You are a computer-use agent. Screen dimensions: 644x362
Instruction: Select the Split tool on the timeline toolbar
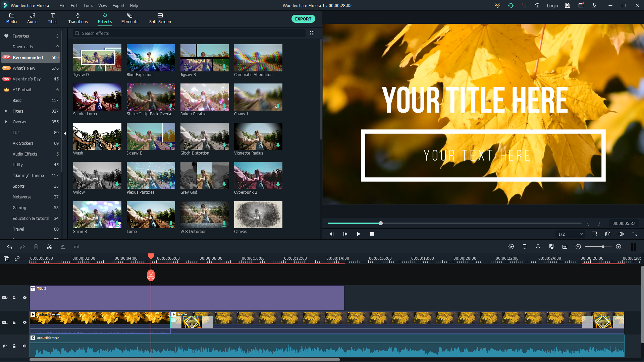click(50, 247)
